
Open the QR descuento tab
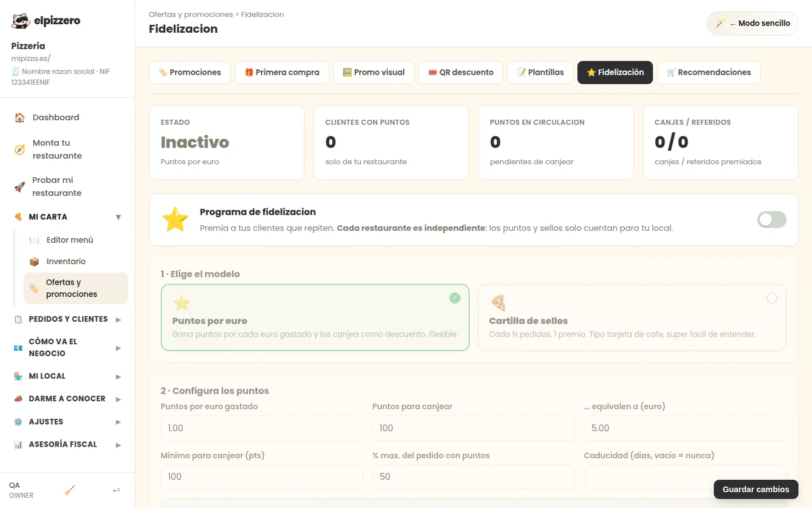pyautogui.click(x=461, y=72)
